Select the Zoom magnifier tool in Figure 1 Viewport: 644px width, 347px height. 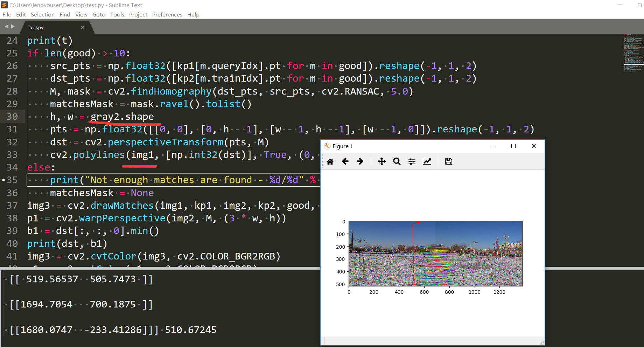pos(397,161)
